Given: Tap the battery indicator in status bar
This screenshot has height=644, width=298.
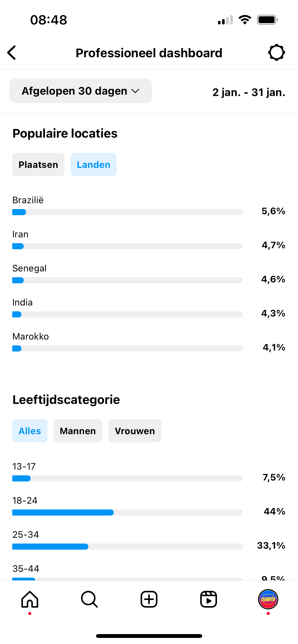Looking at the screenshot, I should [x=267, y=20].
